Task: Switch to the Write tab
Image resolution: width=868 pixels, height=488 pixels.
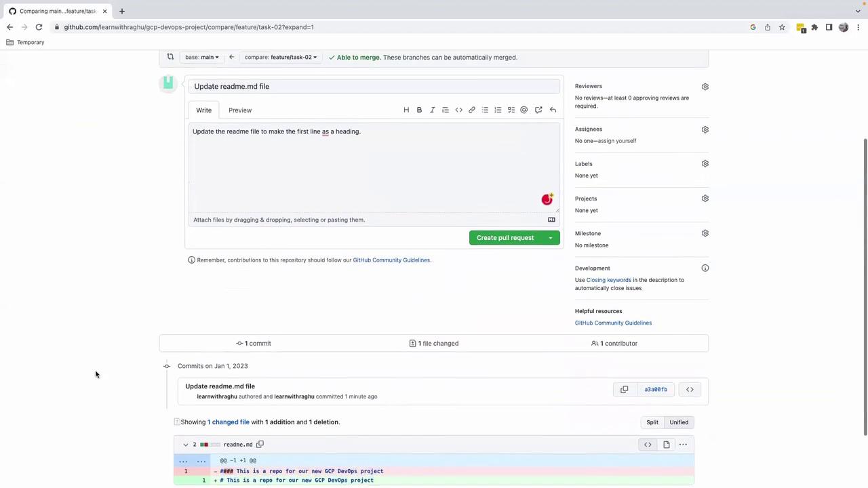Action: point(204,110)
